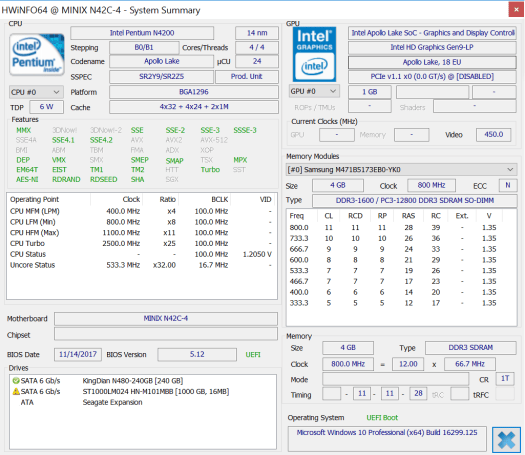
Task: Click the ECC value N field
Action: pyautogui.click(x=508, y=185)
